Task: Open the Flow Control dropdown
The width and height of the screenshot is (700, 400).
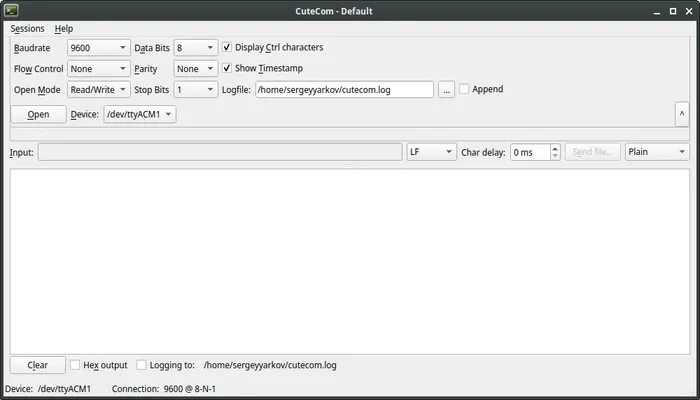Action: point(99,69)
